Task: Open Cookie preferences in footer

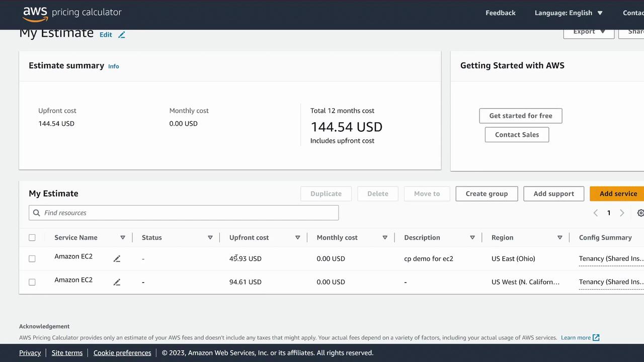Action: pos(122,353)
